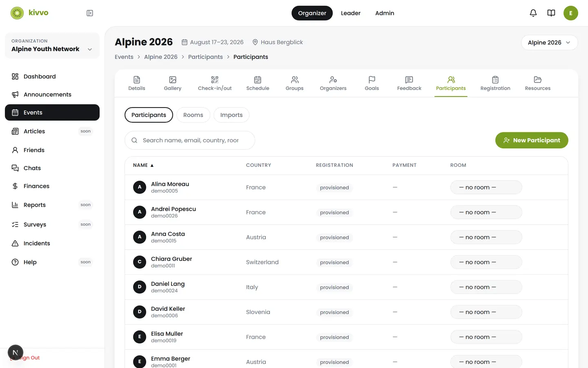Click the Dashboard grid icon
The width and height of the screenshot is (588, 368).
click(15, 76)
